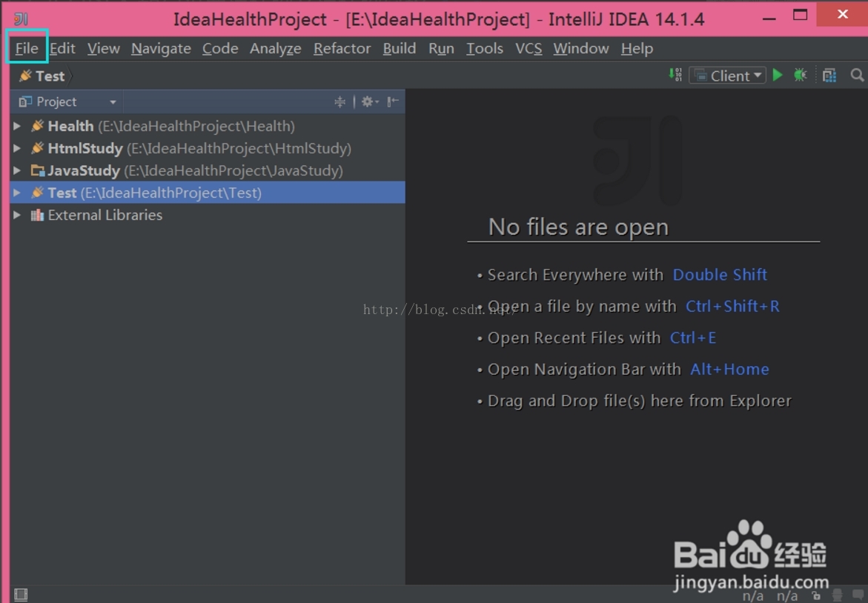The height and width of the screenshot is (603, 868).
Task: Click the External Libraries bar-chart icon
Action: (x=37, y=215)
